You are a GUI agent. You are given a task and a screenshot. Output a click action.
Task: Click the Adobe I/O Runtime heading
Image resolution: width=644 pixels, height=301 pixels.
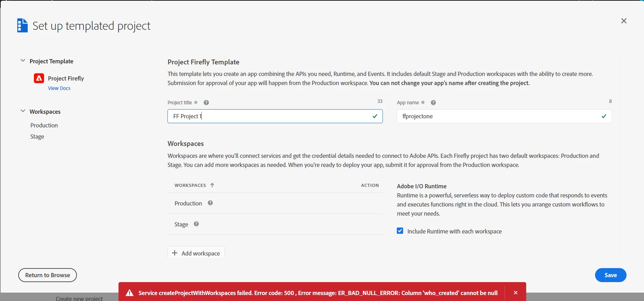(422, 186)
